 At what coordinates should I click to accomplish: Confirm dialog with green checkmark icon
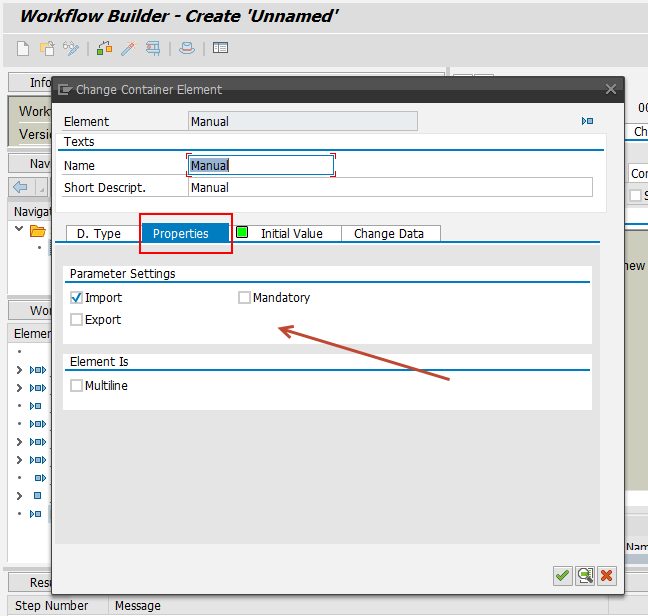563,575
